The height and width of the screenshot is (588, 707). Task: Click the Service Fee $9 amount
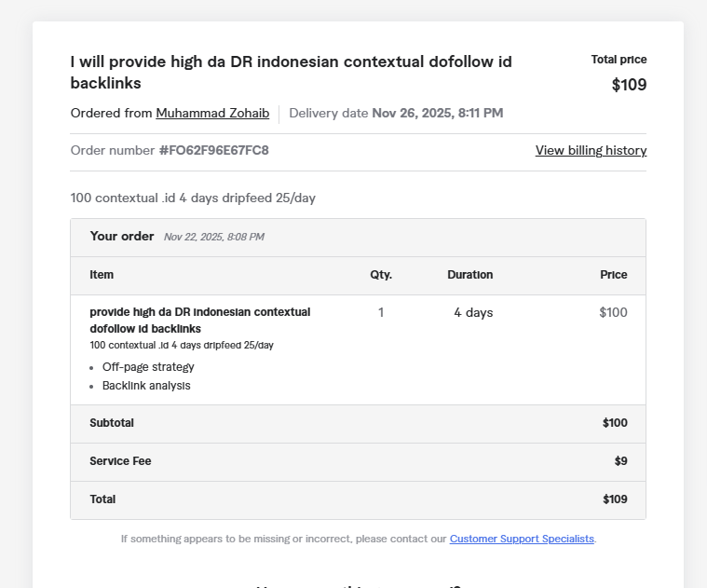[620, 461]
